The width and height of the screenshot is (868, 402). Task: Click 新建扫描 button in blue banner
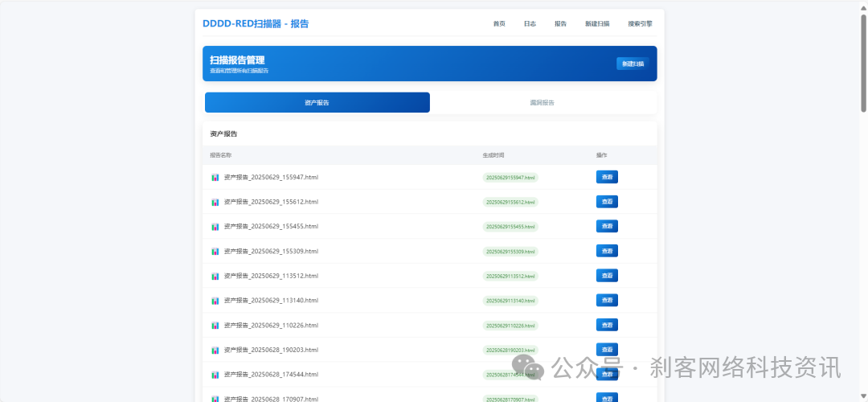click(633, 64)
